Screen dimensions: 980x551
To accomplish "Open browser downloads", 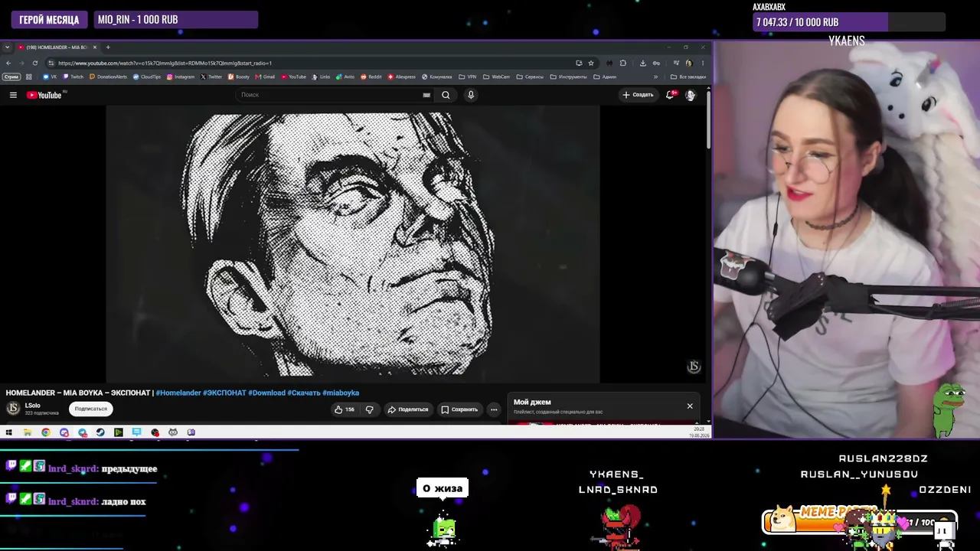I will [642, 63].
